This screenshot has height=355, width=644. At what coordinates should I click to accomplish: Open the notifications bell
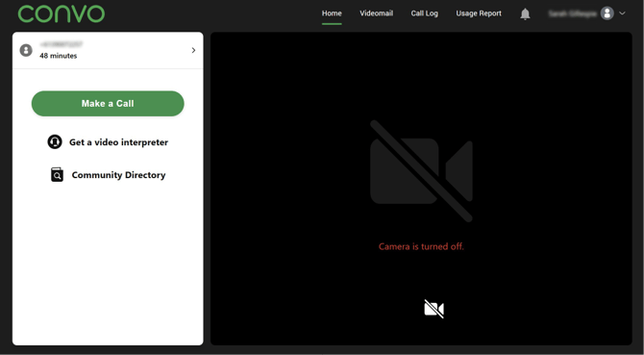pos(525,14)
